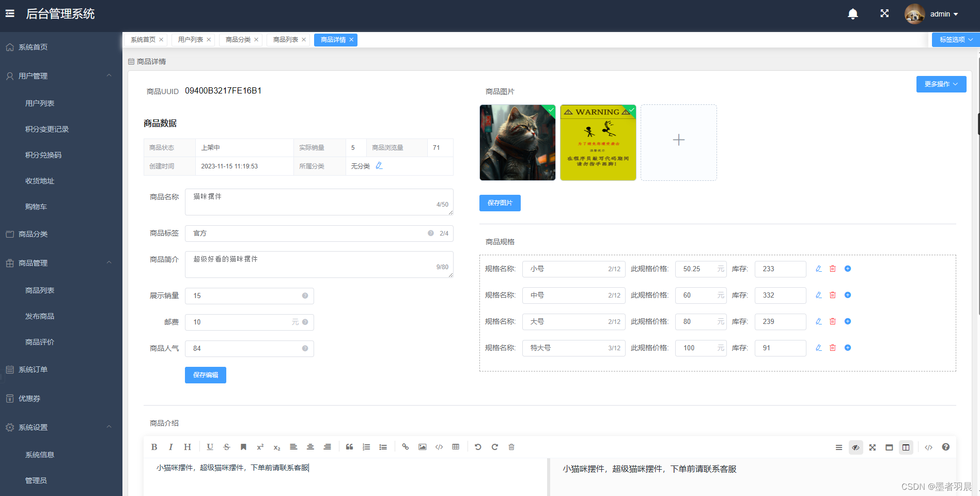Add a row after 特大号 specification

pyautogui.click(x=848, y=348)
